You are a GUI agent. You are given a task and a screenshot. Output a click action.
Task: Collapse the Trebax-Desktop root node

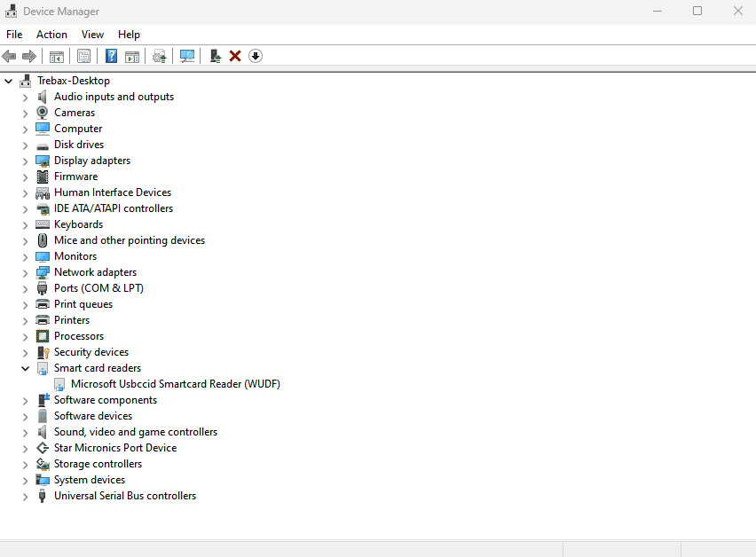(9, 81)
